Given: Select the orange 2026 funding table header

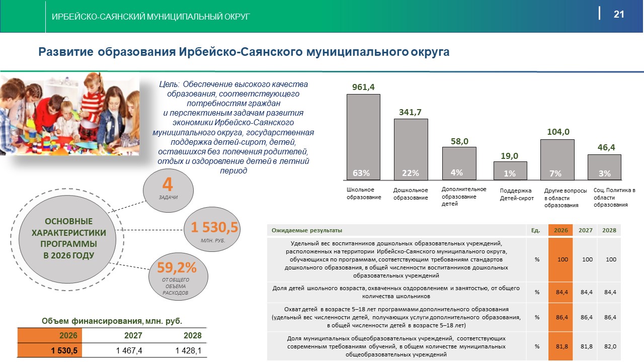Looking at the screenshot, I should (50, 336).
